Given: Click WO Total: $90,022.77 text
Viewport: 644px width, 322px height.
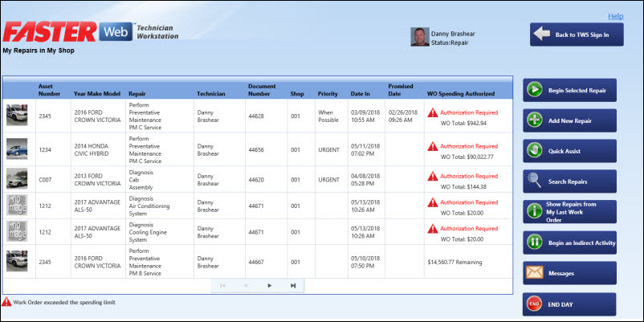Looking at the screenshot, I should pyautogui.click(x=467, y=157).
